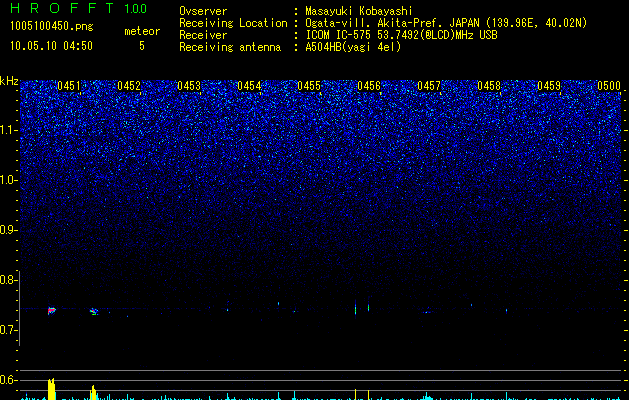Click the Receiving Location label

(233, 23)
